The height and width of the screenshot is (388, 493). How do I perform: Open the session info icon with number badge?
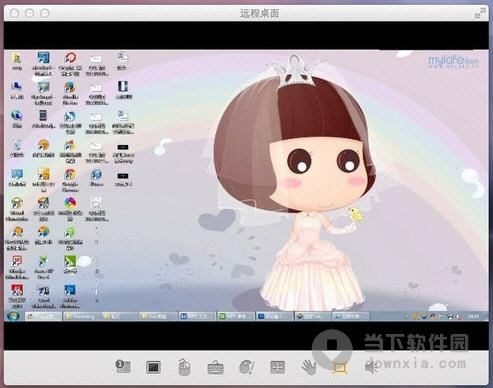[x=123, y=366]
